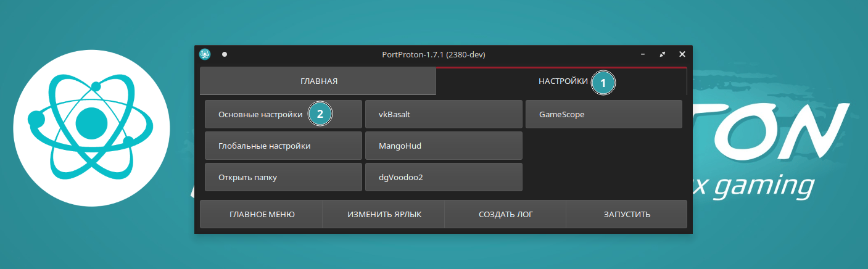Open the dgVoodoo2 settings
The image size is (868, 269).
click(x=444, y=177)
